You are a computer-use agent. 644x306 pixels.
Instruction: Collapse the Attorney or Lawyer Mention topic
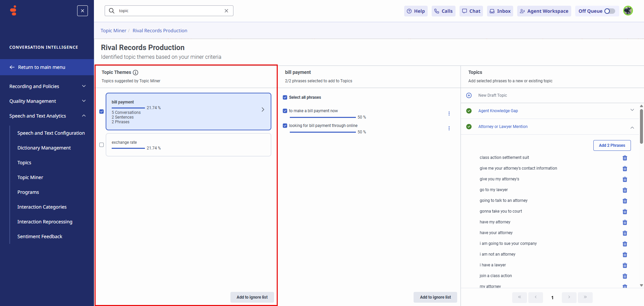[x=632, y=127]
